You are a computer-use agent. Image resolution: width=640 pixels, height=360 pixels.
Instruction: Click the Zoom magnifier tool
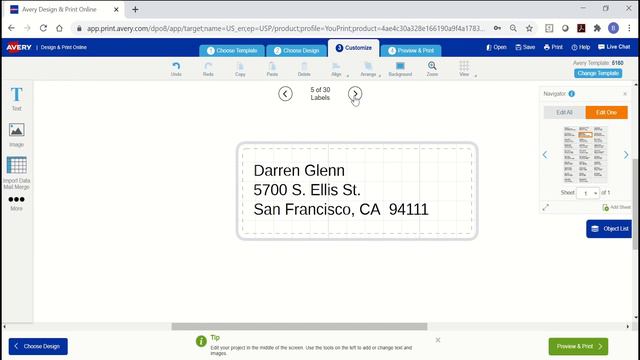click(x=432, y=69)
